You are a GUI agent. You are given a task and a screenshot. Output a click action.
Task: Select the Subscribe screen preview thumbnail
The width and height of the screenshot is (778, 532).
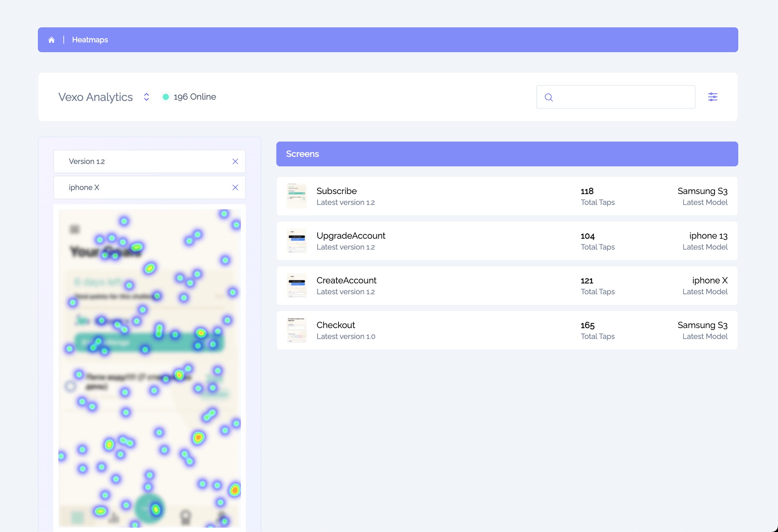click(297, 196)
